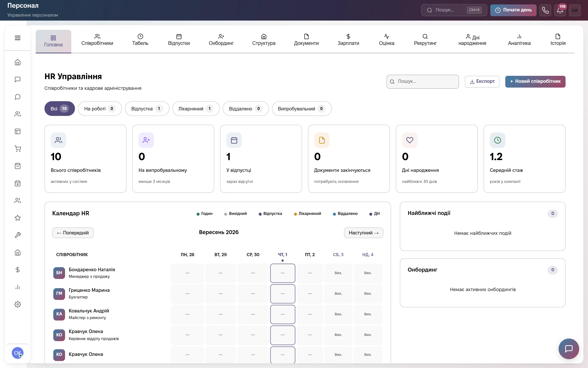The image size is (588, 368).
Task: Open the shopping bag sidebar icon
Action: (x=17, y=166)
